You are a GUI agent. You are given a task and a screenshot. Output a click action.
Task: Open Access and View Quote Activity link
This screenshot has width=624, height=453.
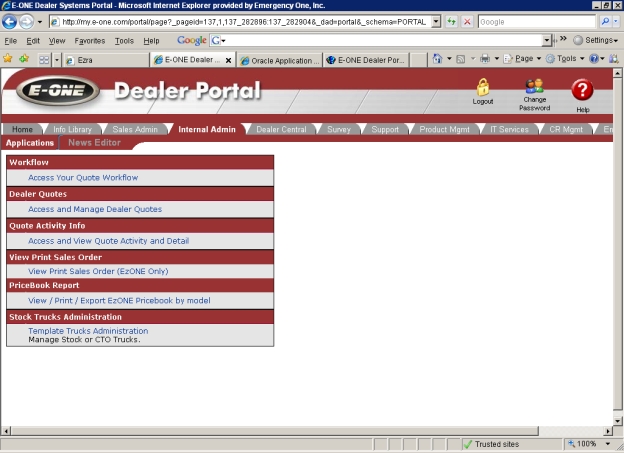tap(108, 241)
